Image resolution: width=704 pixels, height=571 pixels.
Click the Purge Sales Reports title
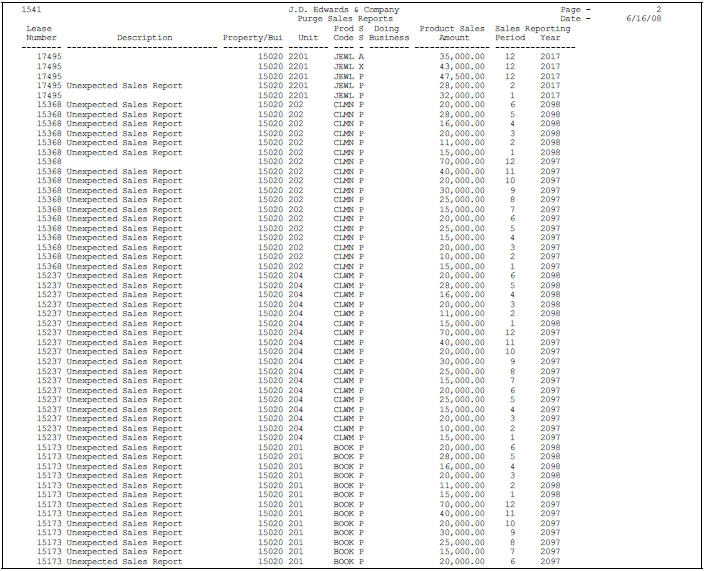click(x=345, y=19)
